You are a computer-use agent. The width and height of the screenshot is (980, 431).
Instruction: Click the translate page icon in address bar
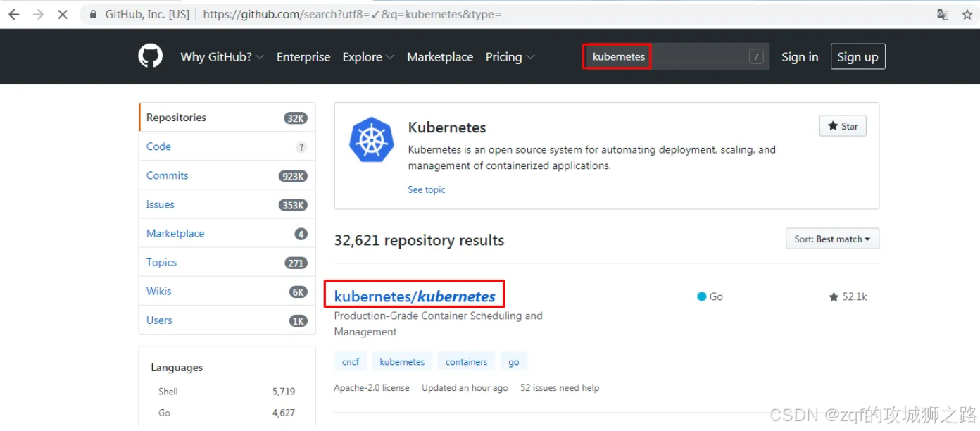tap(943, 14)
